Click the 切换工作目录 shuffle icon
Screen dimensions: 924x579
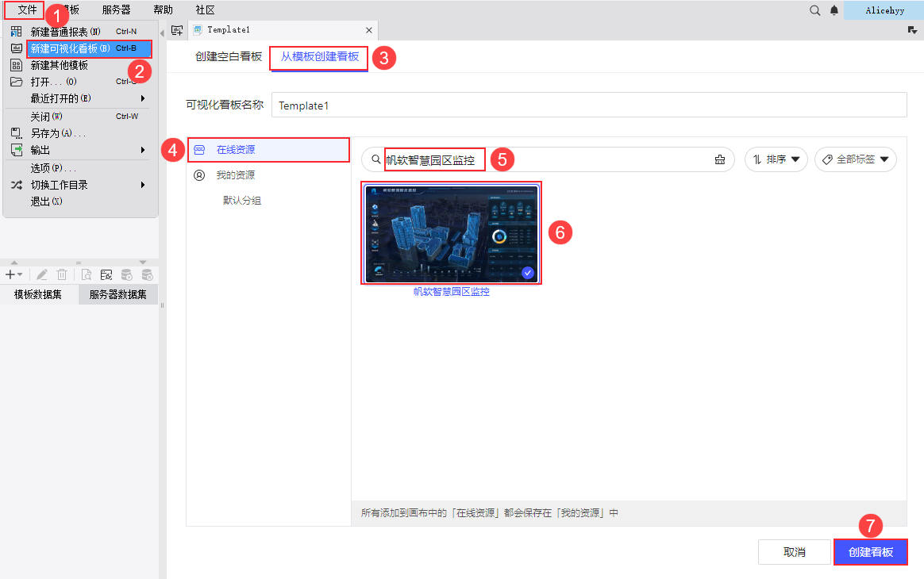(x=17, y=185)
